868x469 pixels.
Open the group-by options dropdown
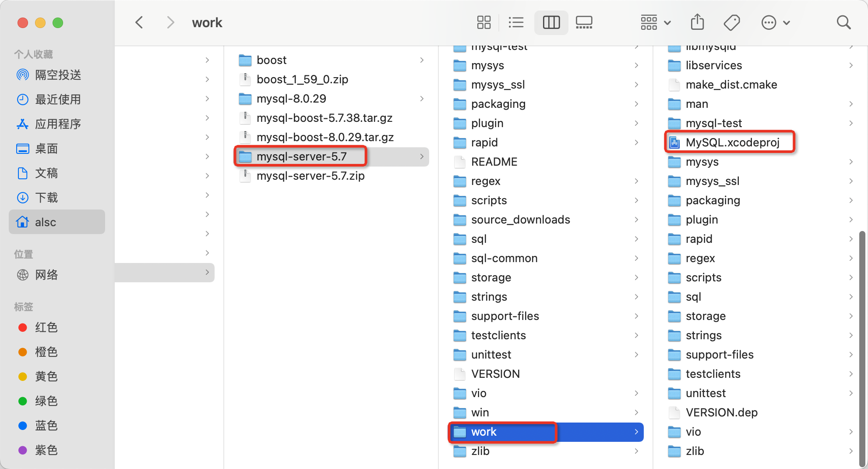coord(655,22)
